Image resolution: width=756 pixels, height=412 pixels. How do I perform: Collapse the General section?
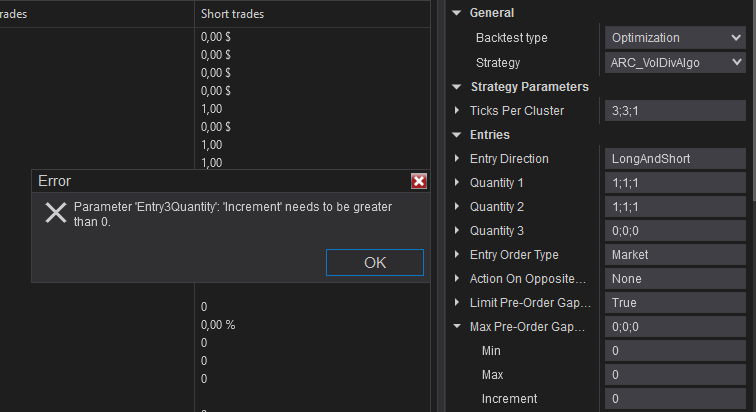(457, 13)
